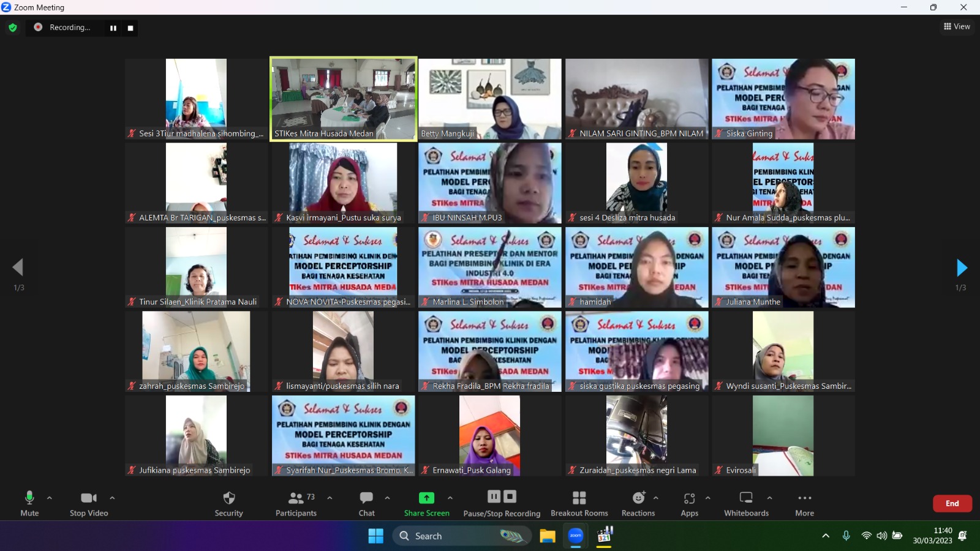Expand audio options arrow beside Mute

[50, 498]
